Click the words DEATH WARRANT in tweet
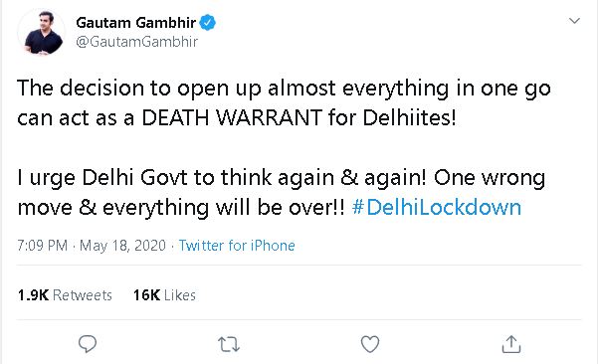Viewport: 599px width, 364px height. click(x=232, y=117)
